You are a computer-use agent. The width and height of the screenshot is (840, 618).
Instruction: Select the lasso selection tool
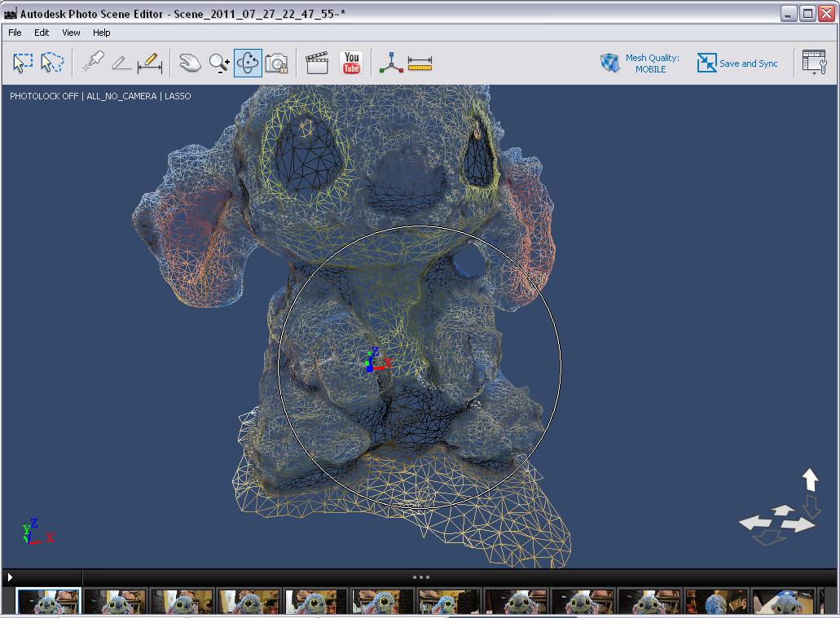click(x=52, y=63)
